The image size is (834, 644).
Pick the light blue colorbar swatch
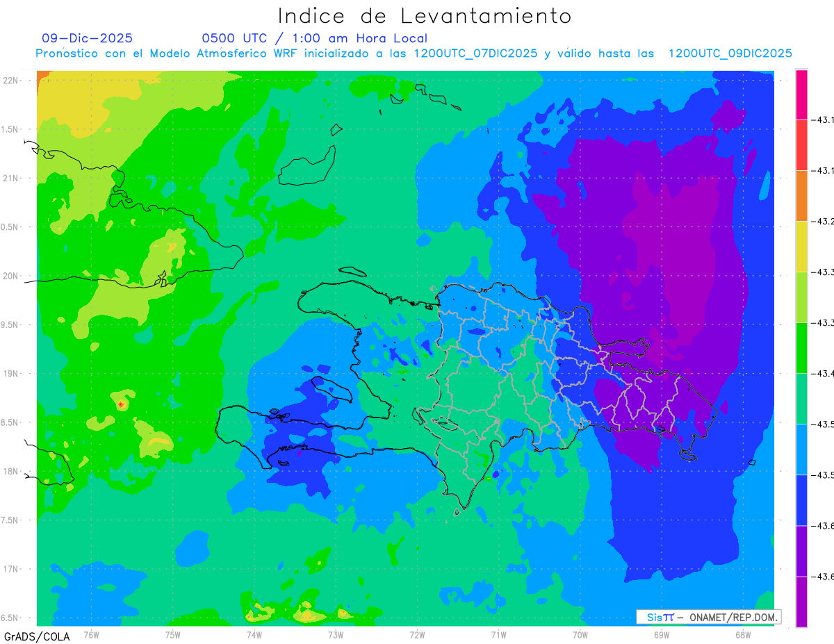[801, 449]
